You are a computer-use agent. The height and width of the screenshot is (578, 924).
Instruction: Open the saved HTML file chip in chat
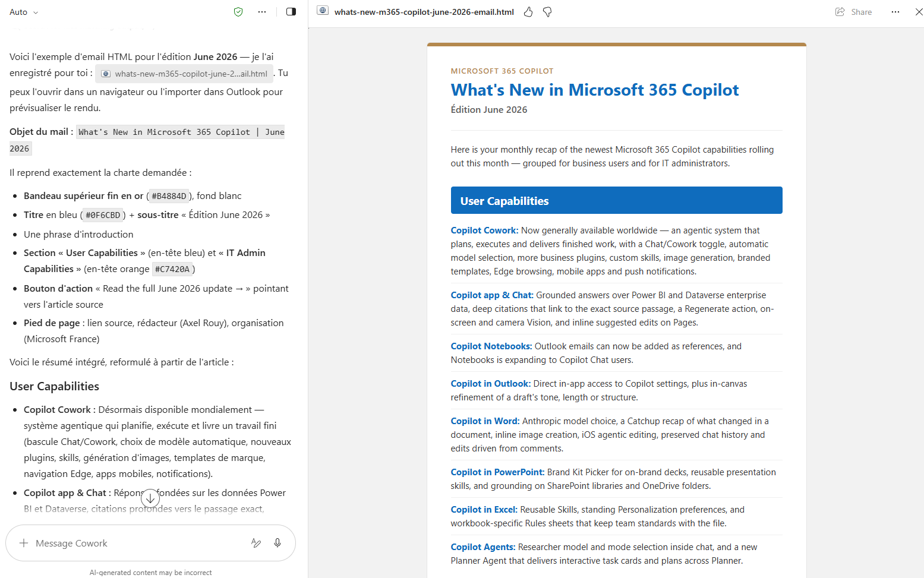[x=184, y=74]
